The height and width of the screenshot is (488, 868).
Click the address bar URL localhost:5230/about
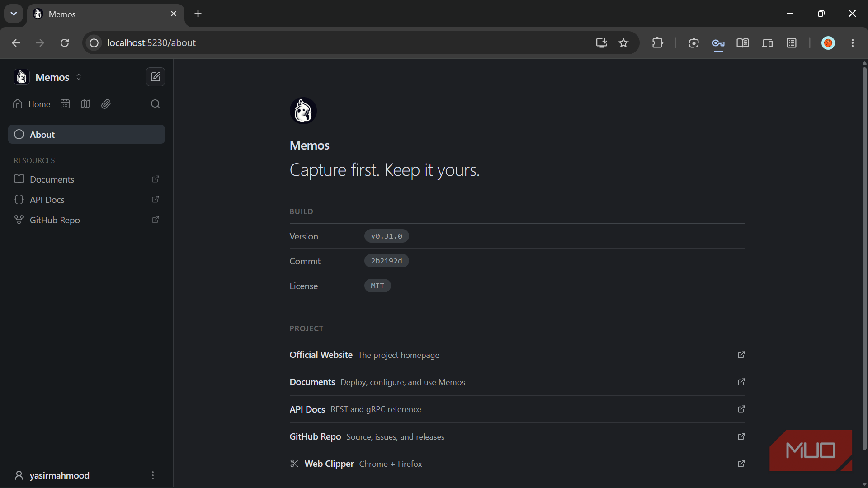[x=151, y=43]
